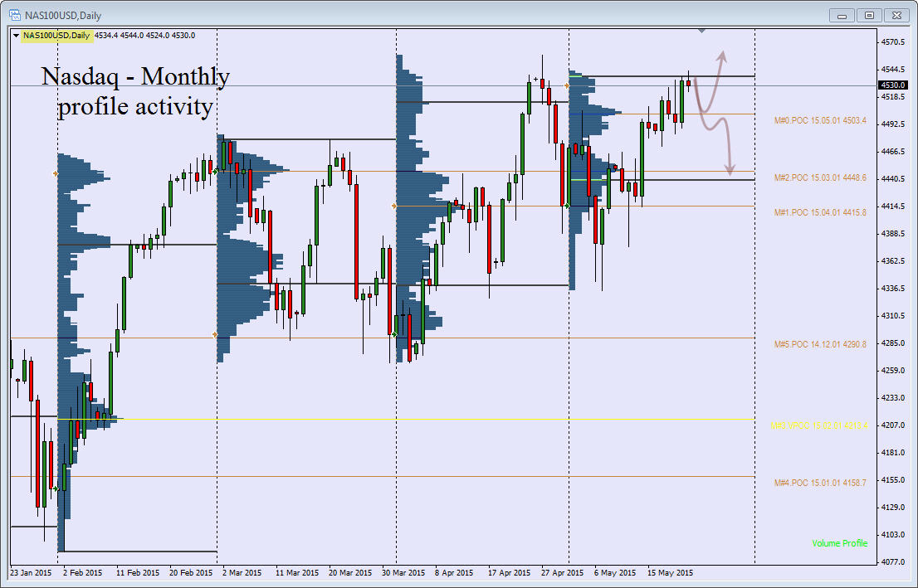
Task: Click the 15 May 2015 date label
Action: coord(670,573)
